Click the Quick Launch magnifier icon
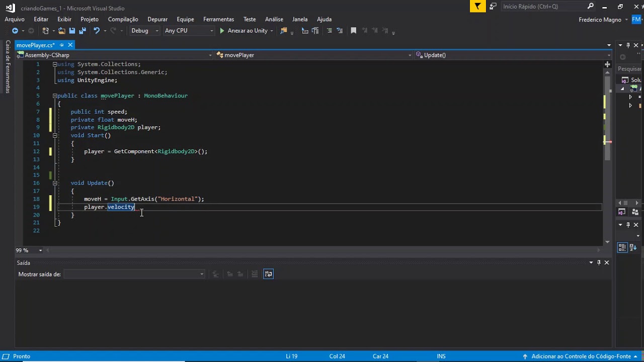The image size is (644, 362). 591,6
